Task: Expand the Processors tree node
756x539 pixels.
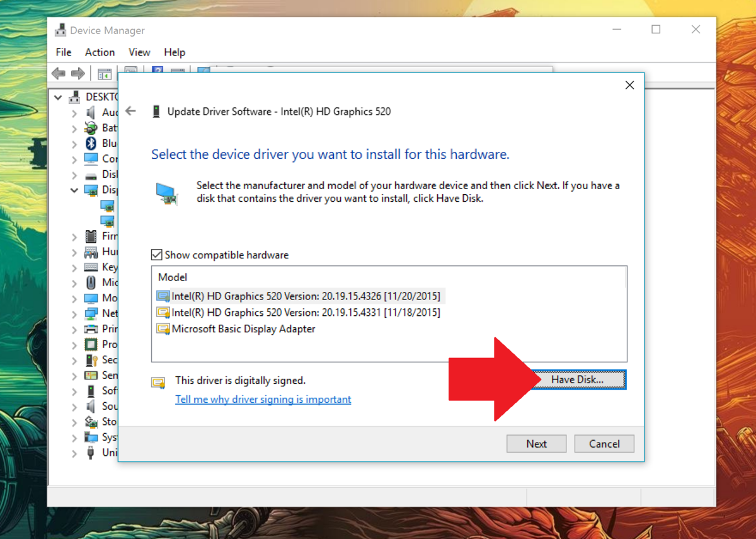Action: pos(74,345)
